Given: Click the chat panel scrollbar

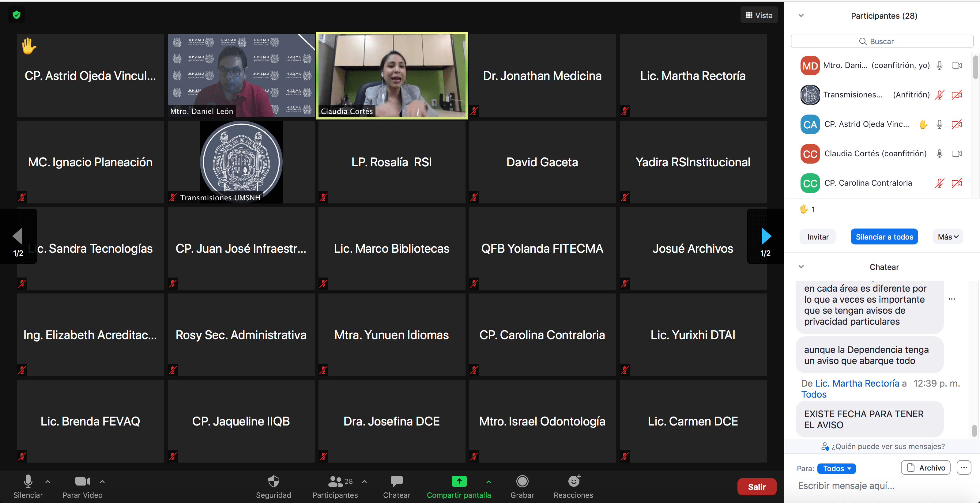Looking at the screenshot, I should pyautogui.click(x=974, y=431).
